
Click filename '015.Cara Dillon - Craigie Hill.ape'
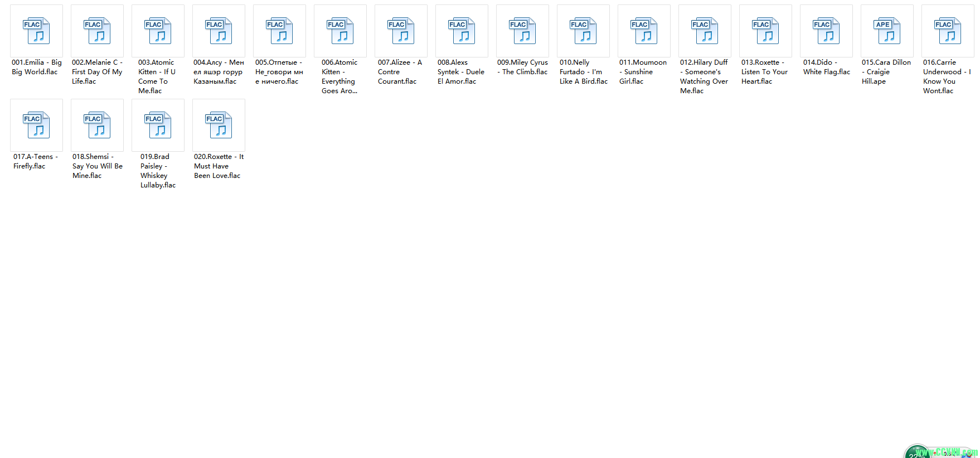click(886, 72)
